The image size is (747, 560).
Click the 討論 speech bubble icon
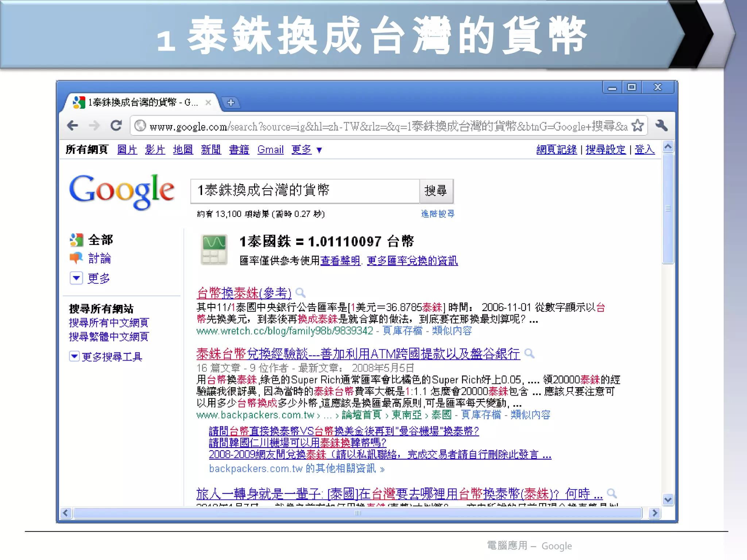(76, 258)
